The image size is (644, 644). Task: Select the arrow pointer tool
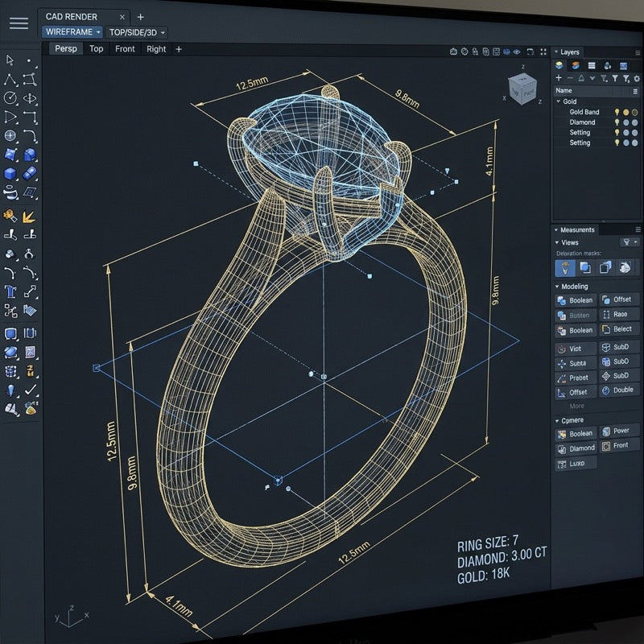10,60
